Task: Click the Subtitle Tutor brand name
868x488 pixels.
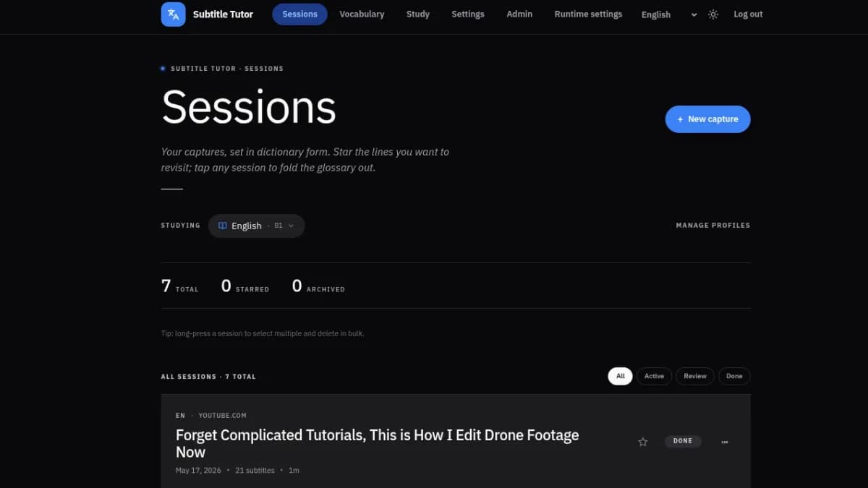Action: coord(223,14)
